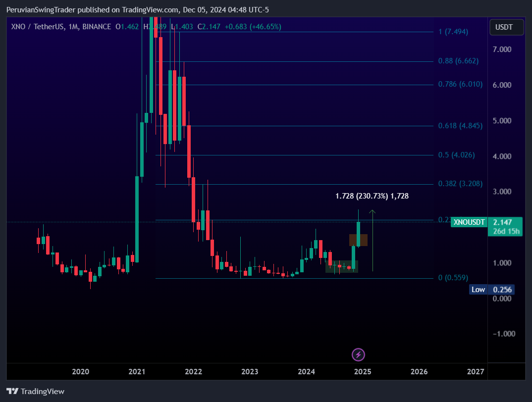This screenshot has height=402, width=532.
Task: Click the orange highlighted price zone rectangle
Action: pos(358,240)
